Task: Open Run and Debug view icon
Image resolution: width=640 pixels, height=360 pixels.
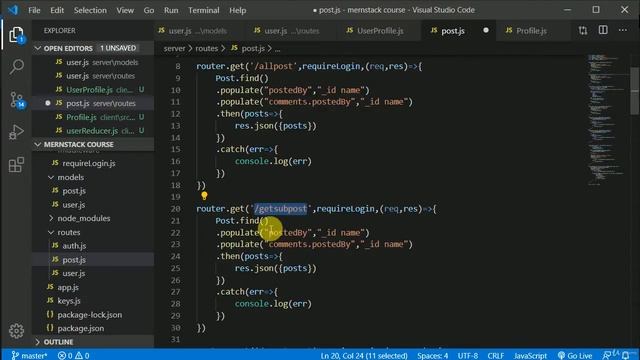Action: pyautogui.click(x=16, y=132)
